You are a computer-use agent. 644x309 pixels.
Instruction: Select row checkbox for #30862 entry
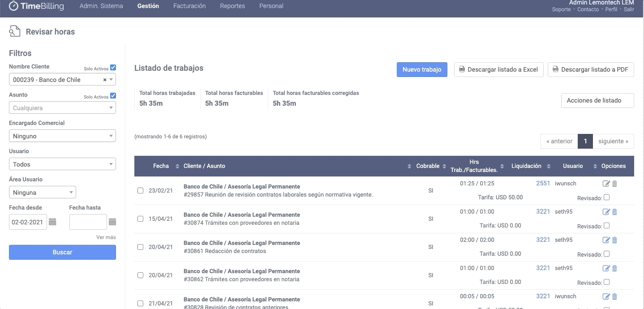pos(140,275)
